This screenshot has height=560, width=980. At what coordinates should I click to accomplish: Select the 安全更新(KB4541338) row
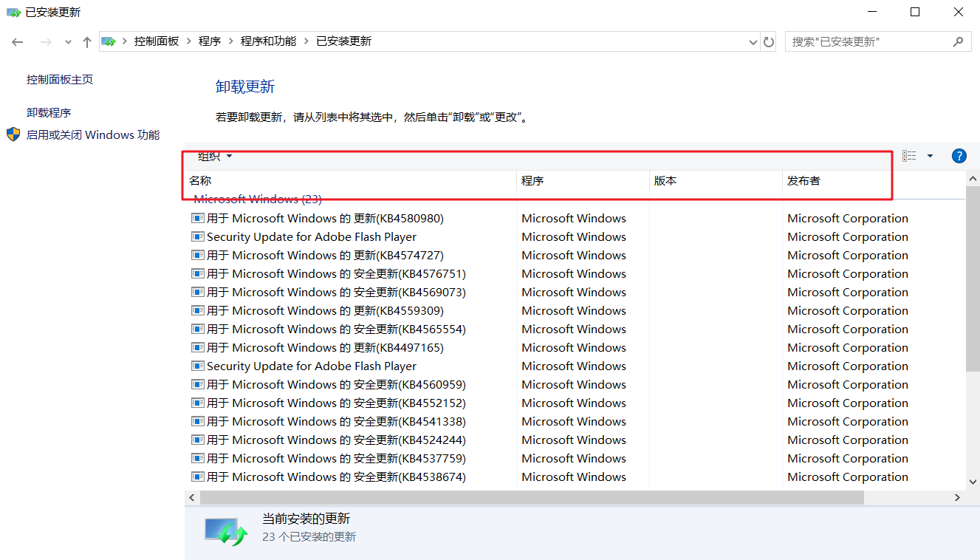pos(575,422)
